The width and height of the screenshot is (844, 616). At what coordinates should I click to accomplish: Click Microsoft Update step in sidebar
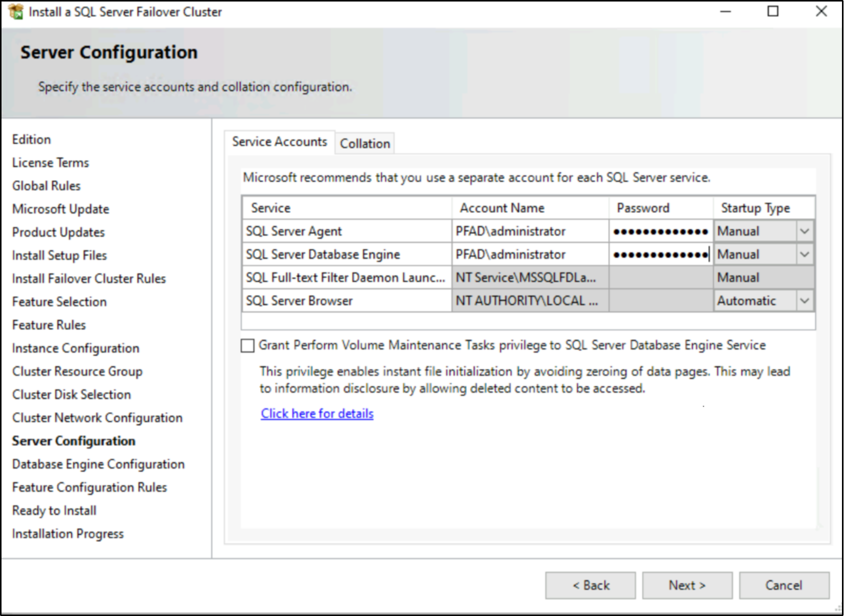pyautogui.click(x=61, y=209)
